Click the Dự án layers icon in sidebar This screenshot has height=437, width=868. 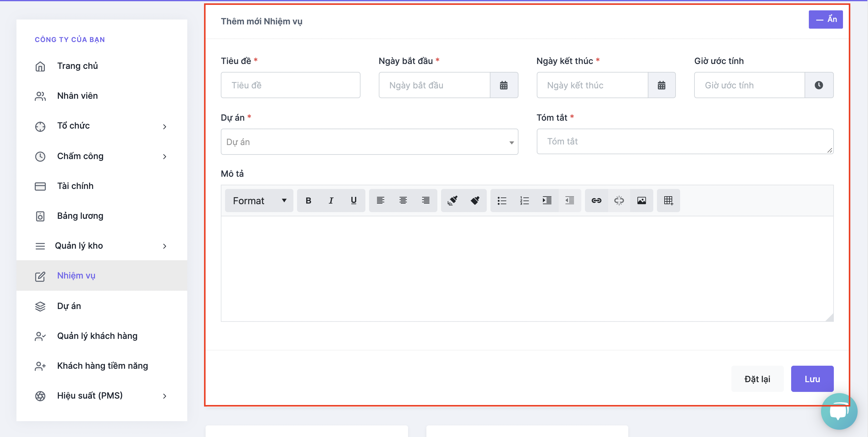40,306
